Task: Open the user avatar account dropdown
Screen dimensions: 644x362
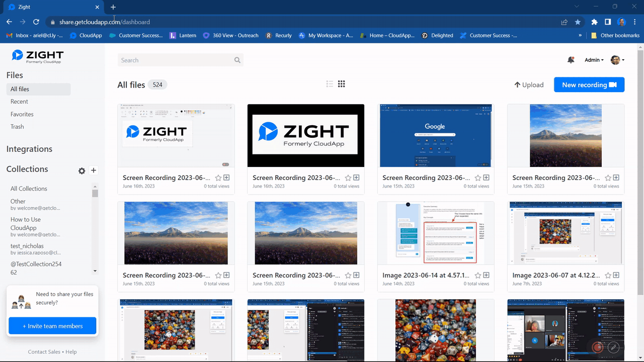Action: tap(617, 60)
